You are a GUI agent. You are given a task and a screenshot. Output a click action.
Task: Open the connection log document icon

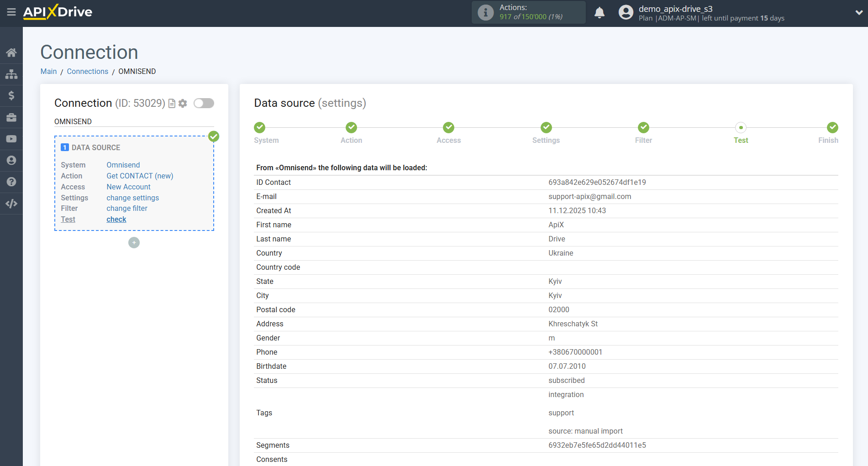click(171, 104)
